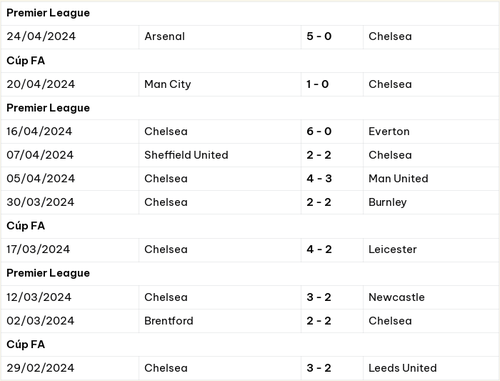This screenshot has width=500, height=381.
Task: Open Newcastle team link
Action: pos(397,297)
